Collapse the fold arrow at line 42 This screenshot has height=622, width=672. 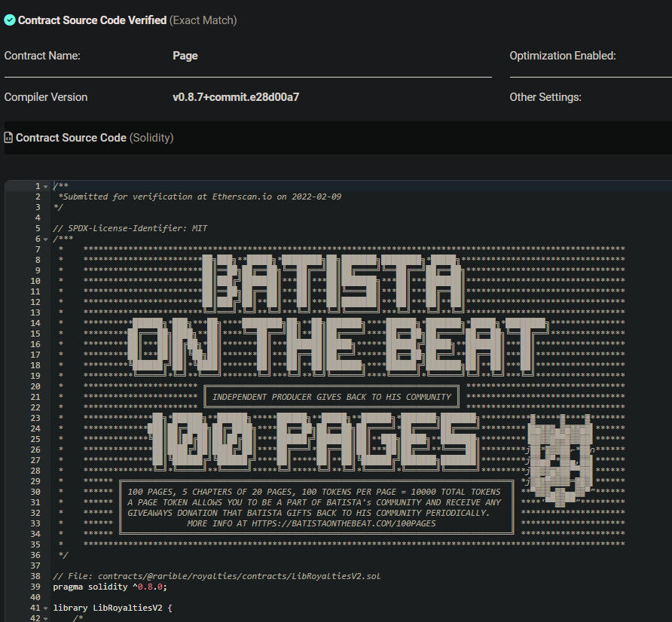coord(46,618)
